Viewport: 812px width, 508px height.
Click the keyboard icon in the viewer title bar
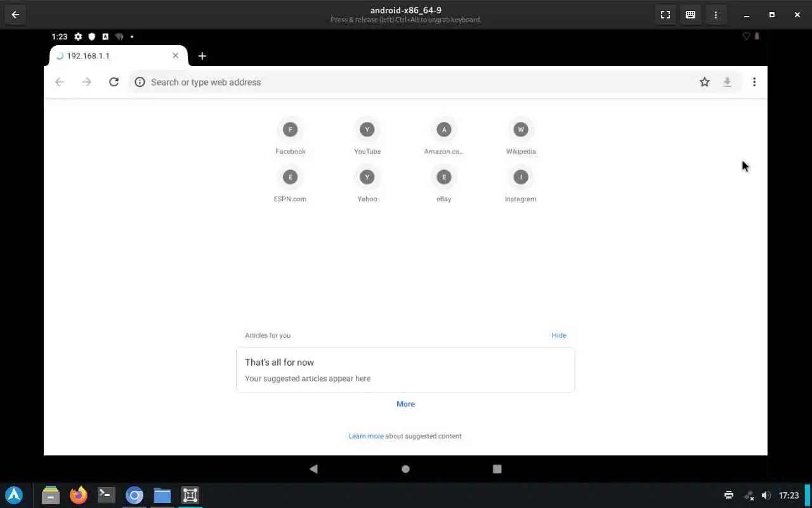click(x=690, y=15)
